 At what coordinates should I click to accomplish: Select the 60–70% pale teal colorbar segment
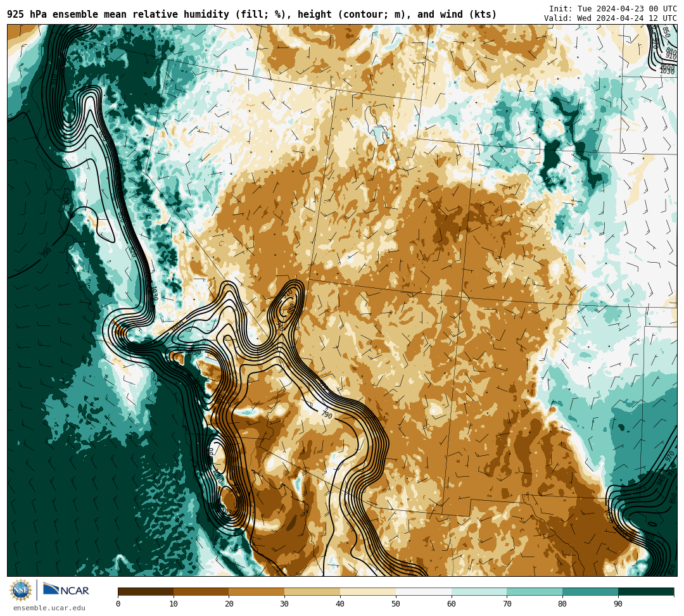479,591
